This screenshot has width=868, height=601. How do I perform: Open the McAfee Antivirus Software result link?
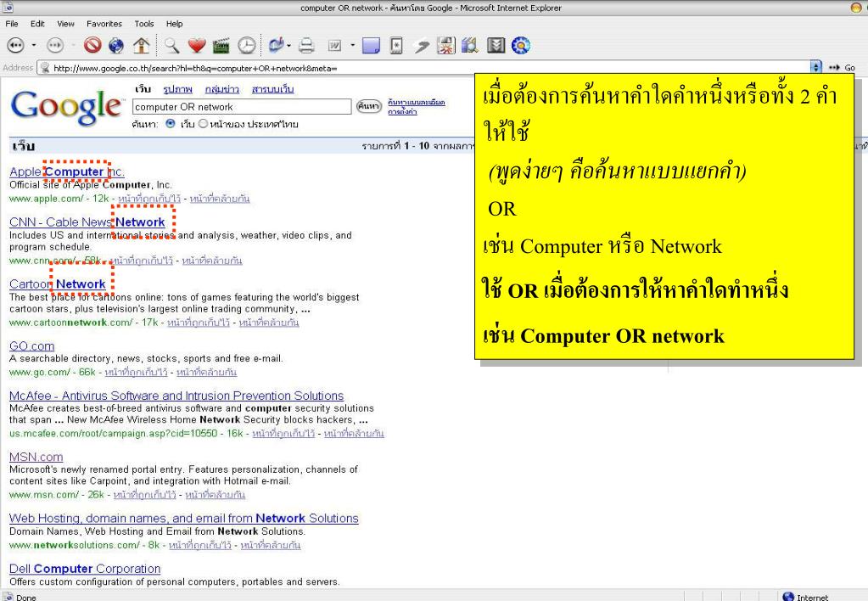(176, 396)
